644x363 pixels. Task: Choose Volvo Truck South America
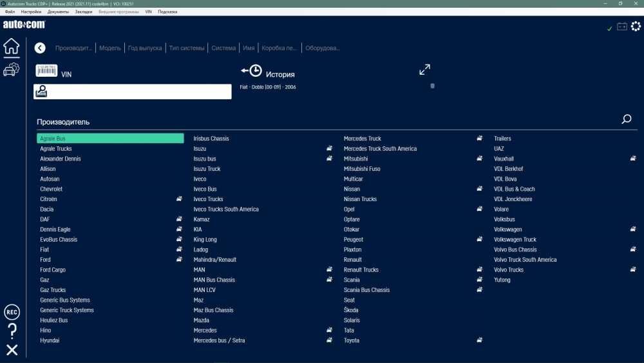[x=525, y=260]
